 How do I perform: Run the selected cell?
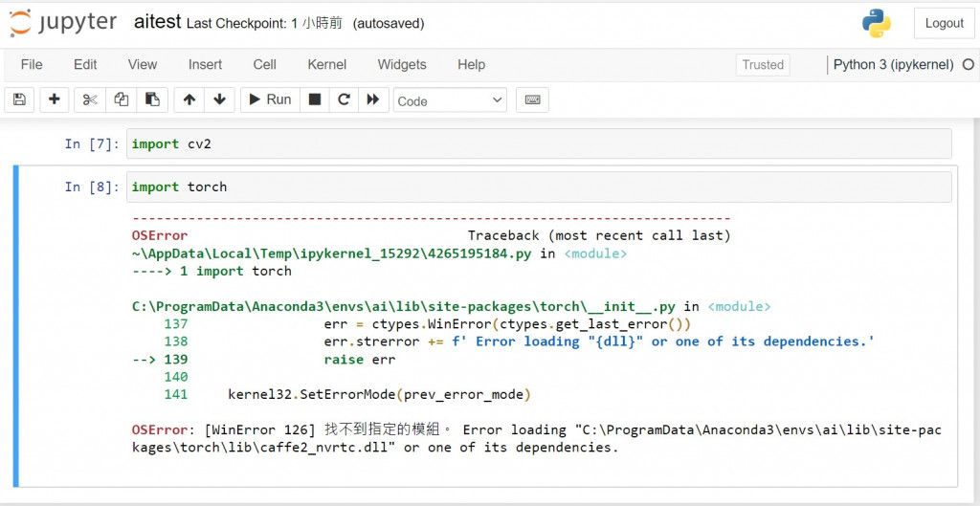[270, 99]
